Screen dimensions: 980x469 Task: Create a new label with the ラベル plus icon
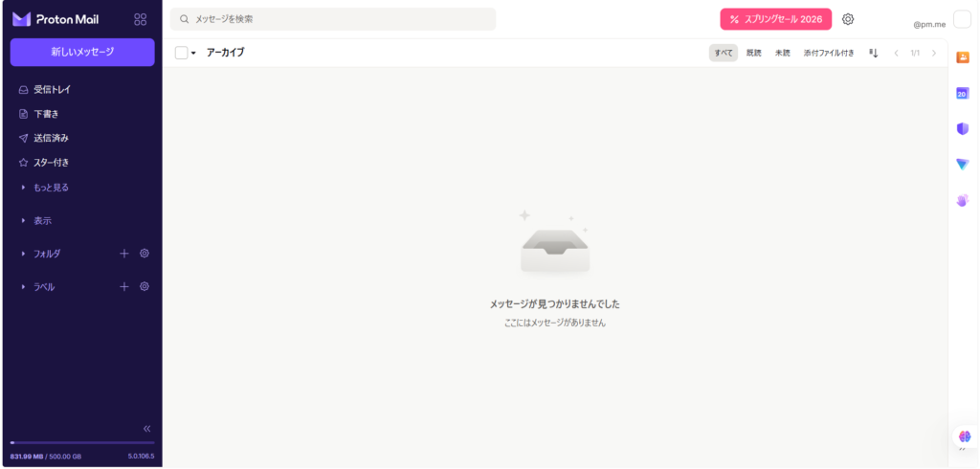tap(124, 286)
